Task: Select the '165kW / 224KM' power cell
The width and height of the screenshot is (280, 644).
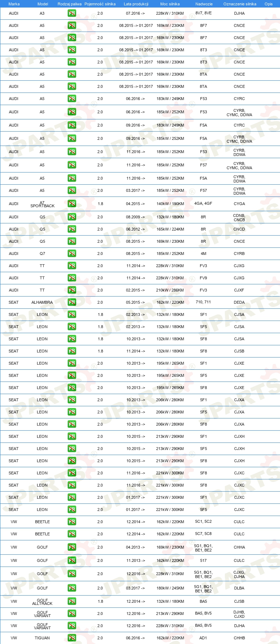Action: pos(170,229)
